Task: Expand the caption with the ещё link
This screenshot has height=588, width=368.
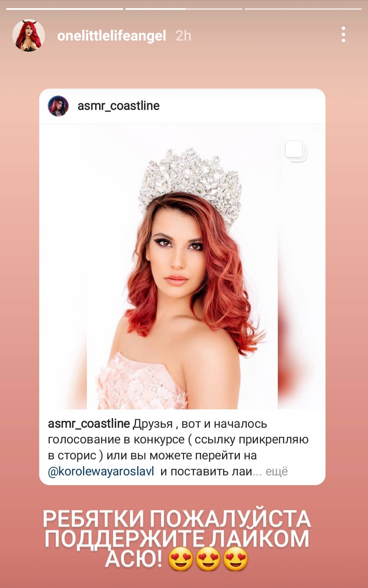Action: (x=277, y=471)
